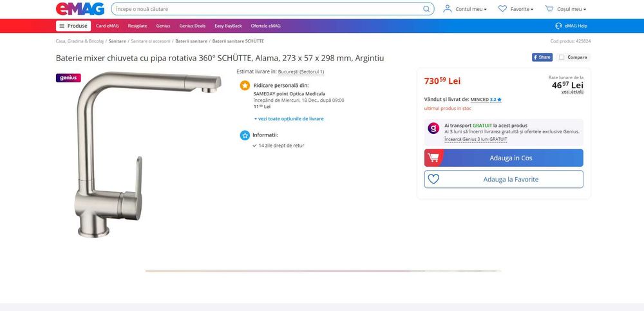Screen dimensions: 644x311
Task: Open Resigilate menu item
Action: point(137,26)
